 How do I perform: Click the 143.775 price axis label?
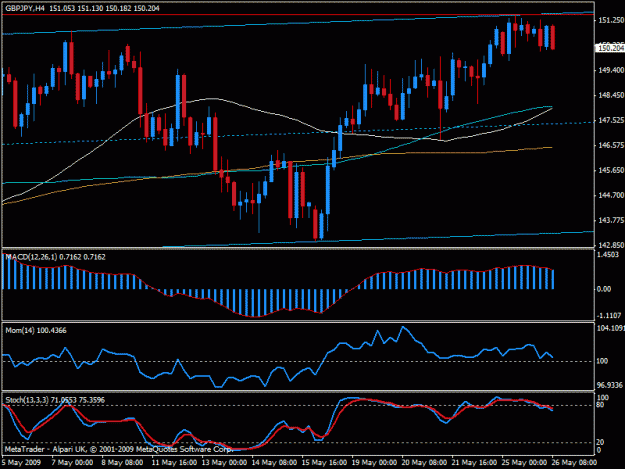click(x=611, y=220)
